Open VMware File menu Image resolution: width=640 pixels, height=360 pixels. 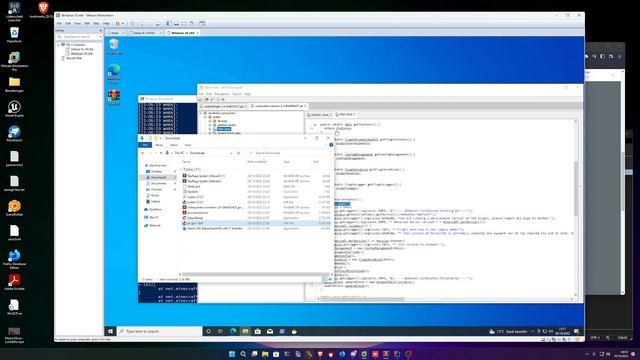click(59, 24)
